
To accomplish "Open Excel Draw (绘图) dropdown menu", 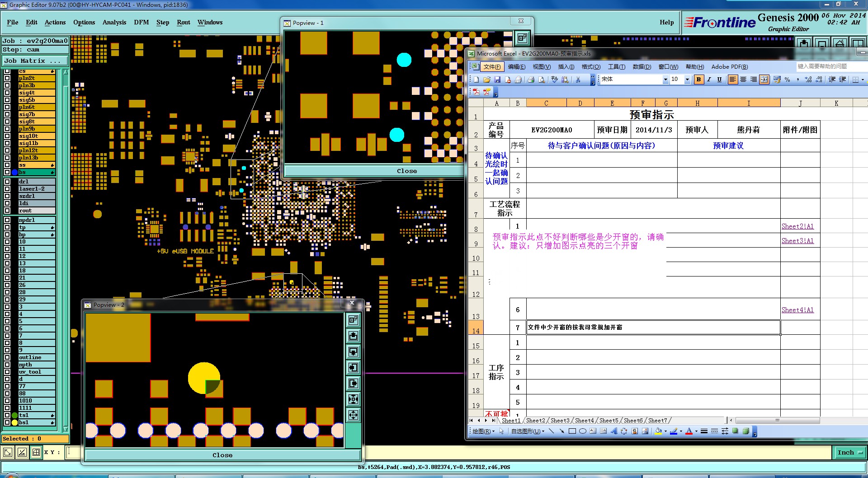I will point(483,431).
